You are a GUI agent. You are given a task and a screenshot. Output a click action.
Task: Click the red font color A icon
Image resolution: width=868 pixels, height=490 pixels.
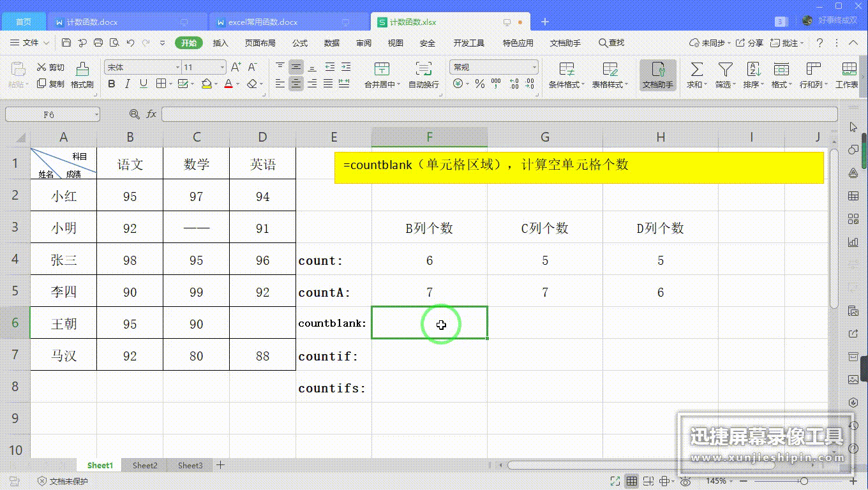point(228,84)
